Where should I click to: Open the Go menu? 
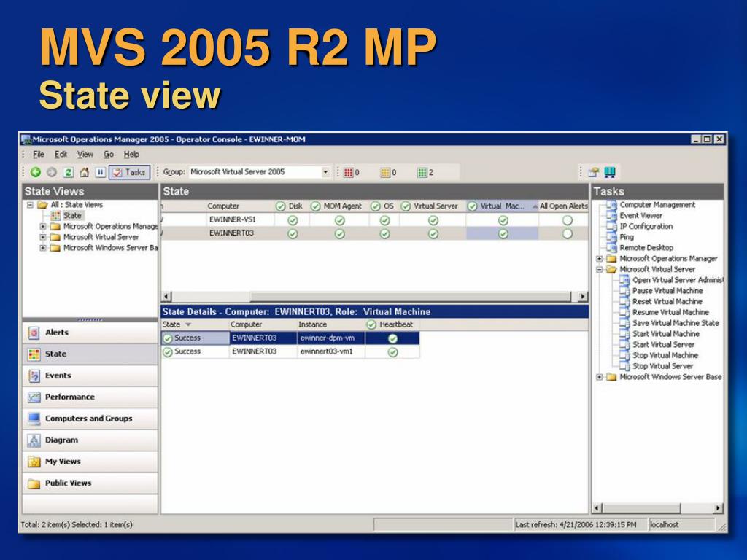click(109, 155)
